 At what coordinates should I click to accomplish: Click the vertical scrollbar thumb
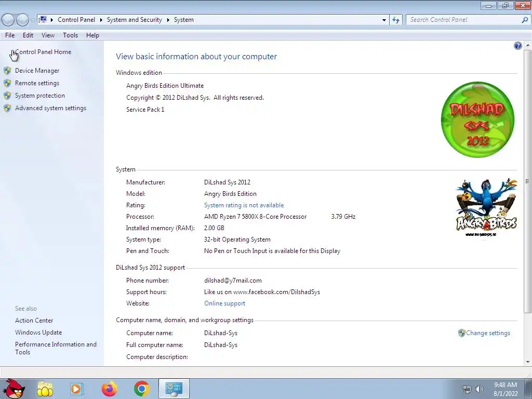click(x=527, y=181)
